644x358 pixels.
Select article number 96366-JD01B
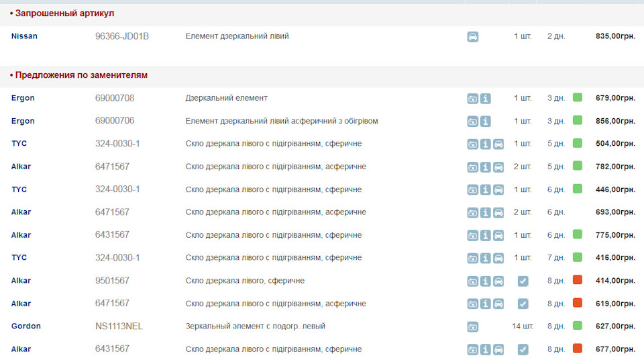tap(122, 36)
